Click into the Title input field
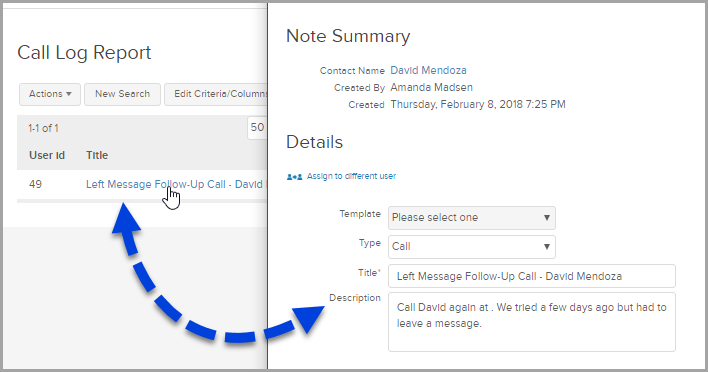The image size is (708, 372). pos(531,276)
